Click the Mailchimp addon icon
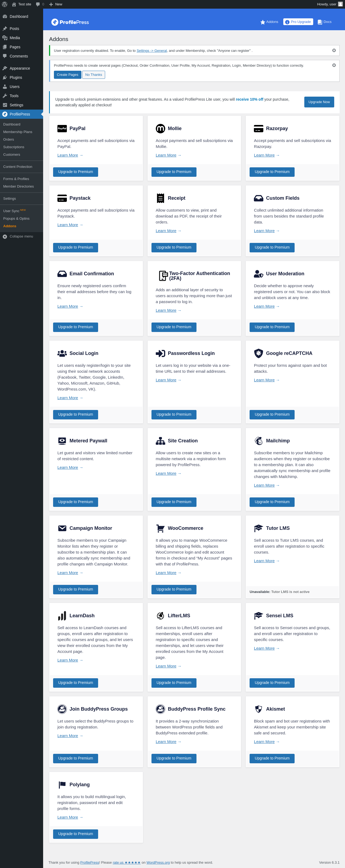 [258, 441]
